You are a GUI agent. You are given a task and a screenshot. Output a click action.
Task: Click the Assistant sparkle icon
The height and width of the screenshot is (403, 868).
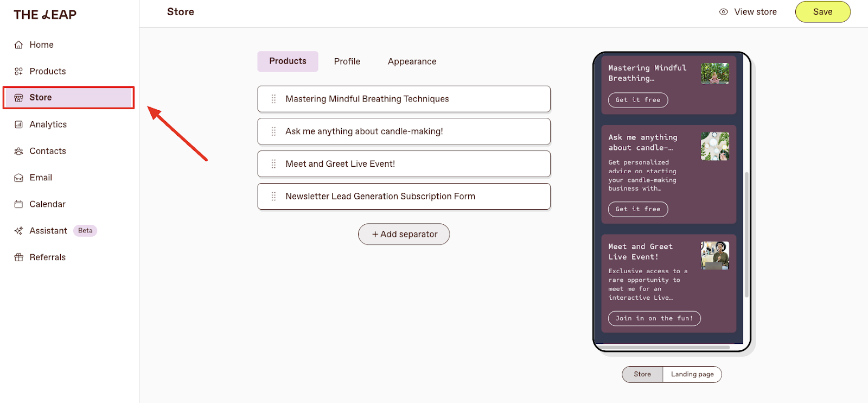[x=19, y=230]
